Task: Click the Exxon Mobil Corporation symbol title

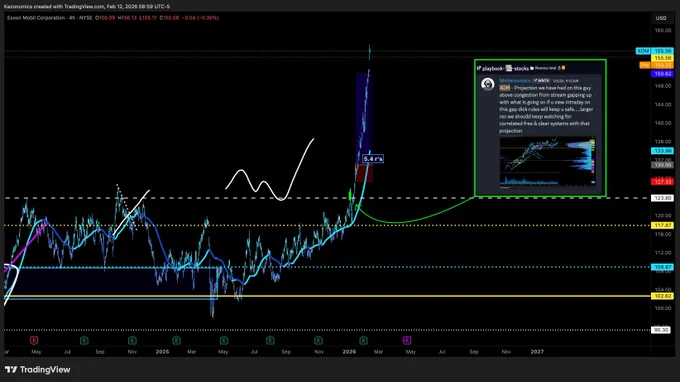Action: click(x=36, y=18)
